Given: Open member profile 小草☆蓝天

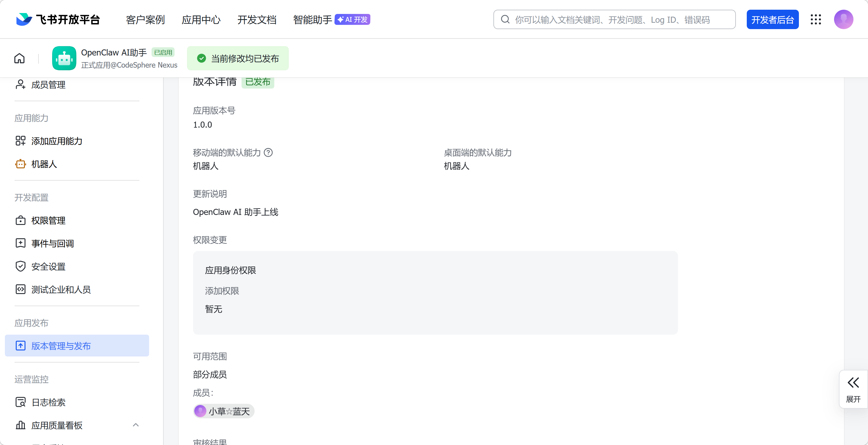Looking at the screenshot, I should pyautogui.click(x=223, y=411).
